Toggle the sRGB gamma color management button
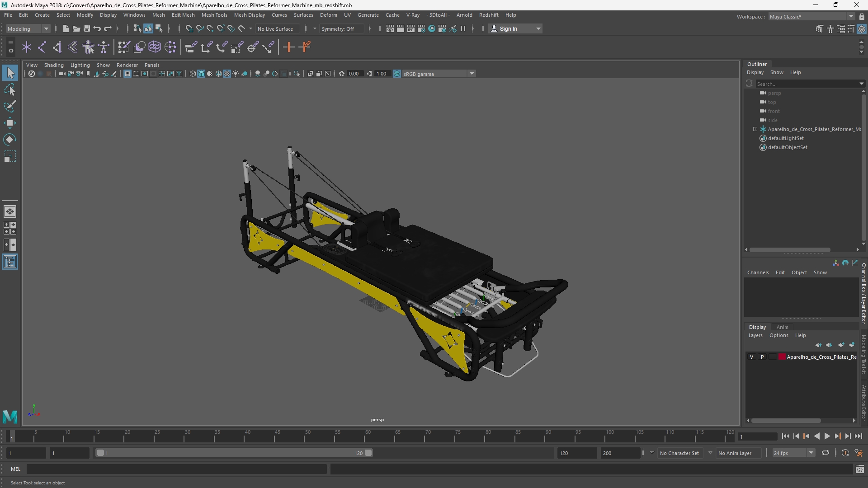The height and width of the screenshot is (488, 868). (x=397, y=74)
